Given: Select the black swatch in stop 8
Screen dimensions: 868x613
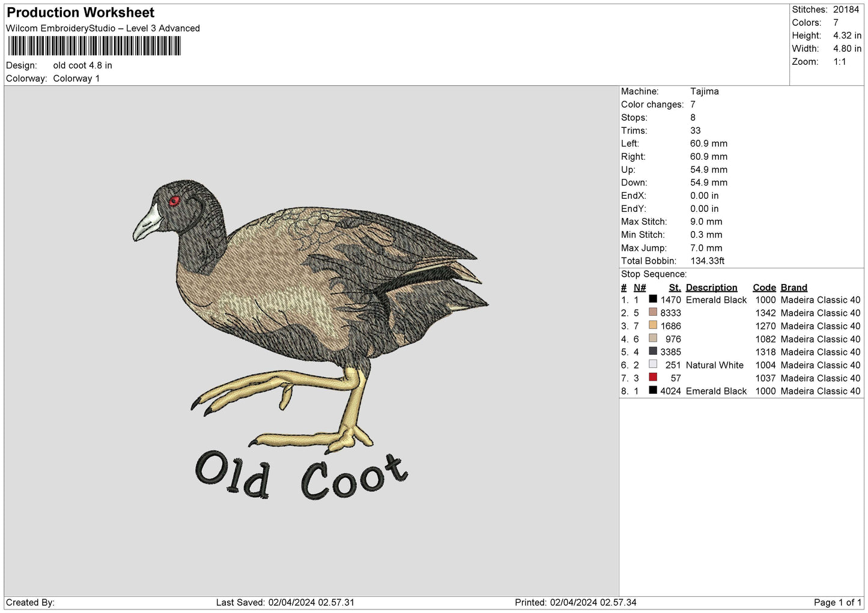Looking at the screenshot, I should (653, 390).
